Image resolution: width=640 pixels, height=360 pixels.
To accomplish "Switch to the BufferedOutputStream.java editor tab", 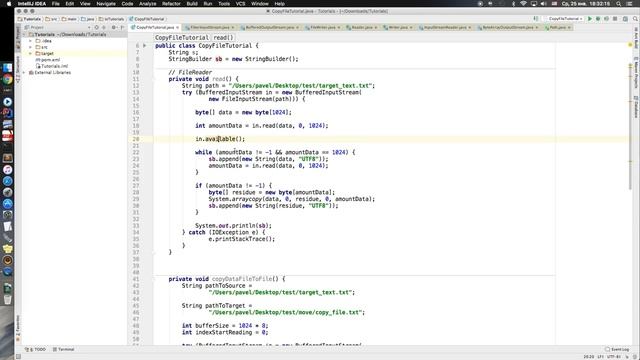I will pyautogui.click(x=269, y=27).
